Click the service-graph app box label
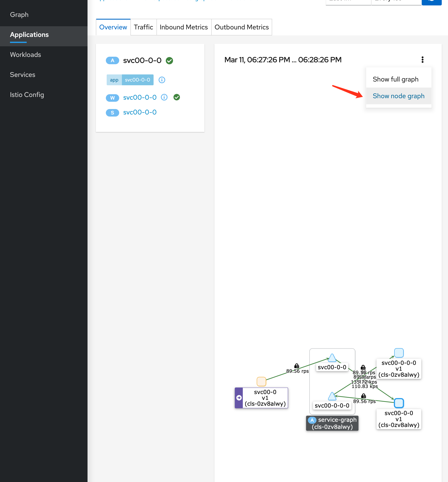Image resolution: width=448 pixels, height=482 pixels. click(332, 423)
